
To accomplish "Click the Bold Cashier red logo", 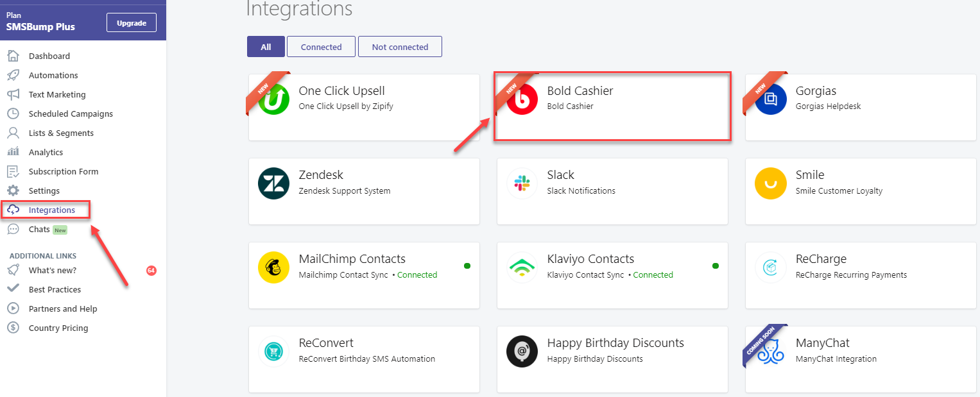I will coord(522,99).
